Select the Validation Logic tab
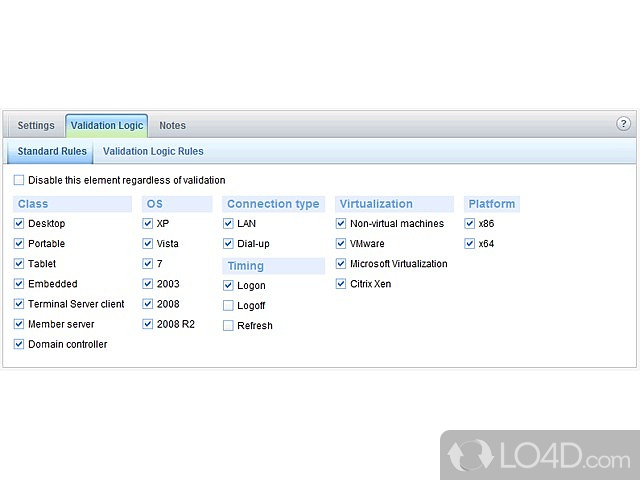Viewport: 640px width, 480px height. coord(107,126)
